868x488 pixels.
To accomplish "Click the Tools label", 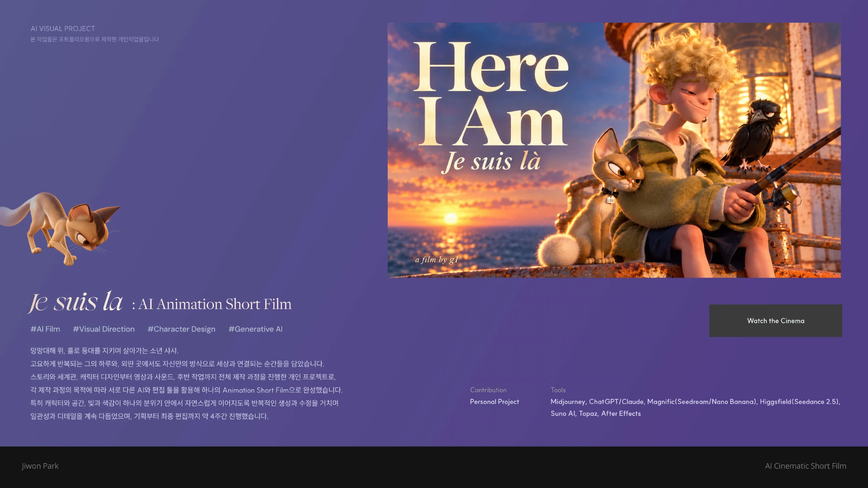I will (x=558, y=390).
